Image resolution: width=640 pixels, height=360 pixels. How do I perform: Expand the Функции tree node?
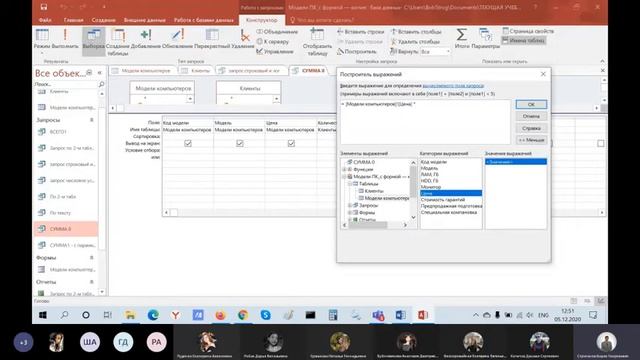coord(344,169)
